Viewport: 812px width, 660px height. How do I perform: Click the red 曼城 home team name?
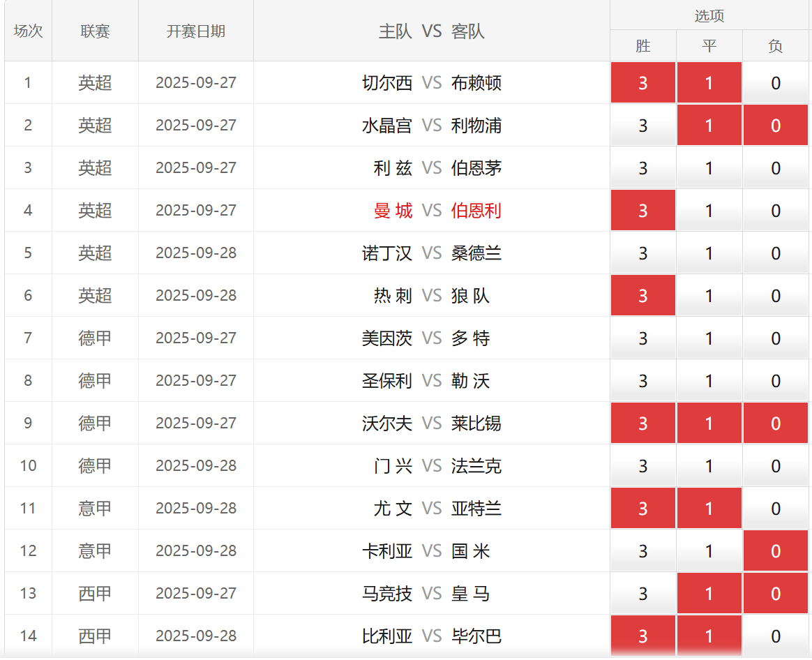[393, 211]
